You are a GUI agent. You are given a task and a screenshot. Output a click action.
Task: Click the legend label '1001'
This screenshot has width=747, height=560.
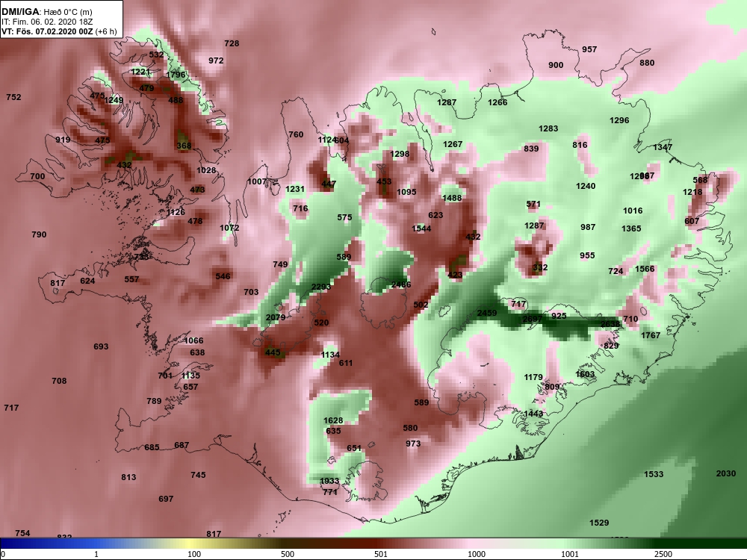(x=570, y=554)
